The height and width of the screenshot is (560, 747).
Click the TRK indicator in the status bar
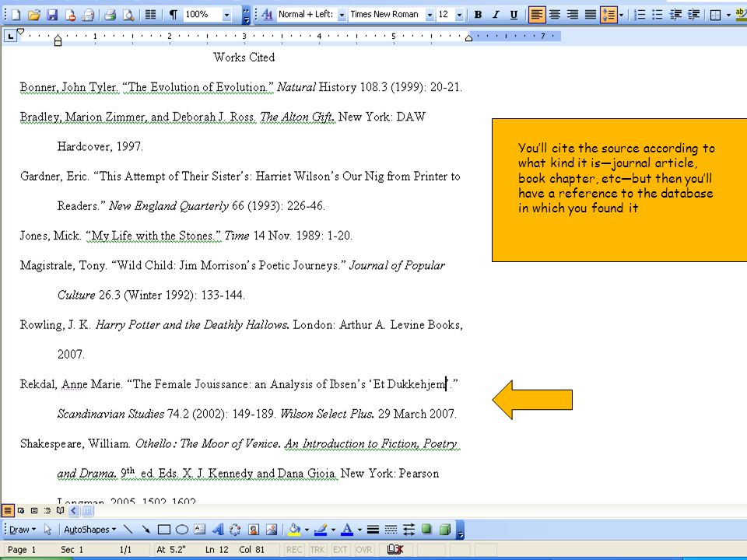point(317,550)
